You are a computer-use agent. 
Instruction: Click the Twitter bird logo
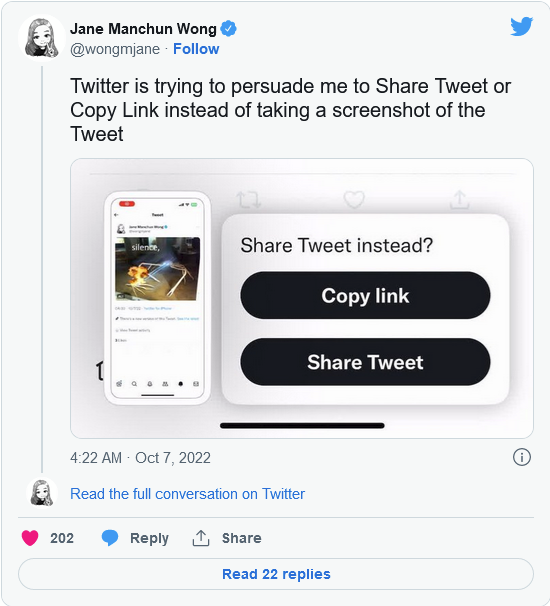521,26
